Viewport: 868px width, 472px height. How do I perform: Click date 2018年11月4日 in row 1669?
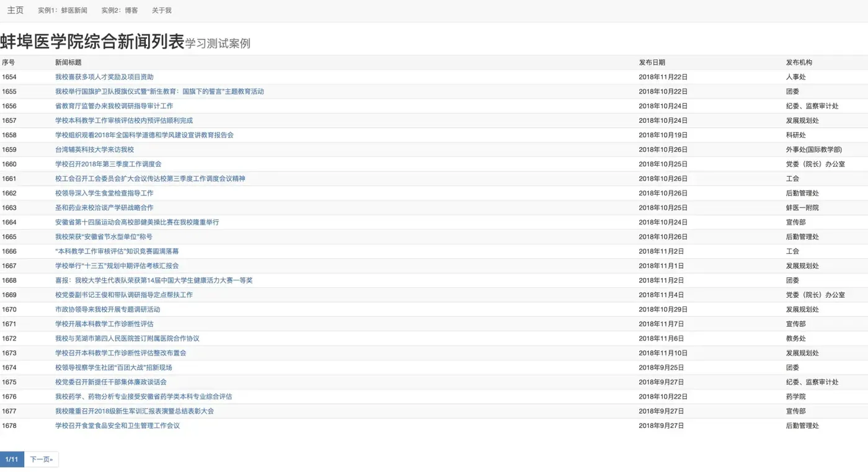(662, 295)
